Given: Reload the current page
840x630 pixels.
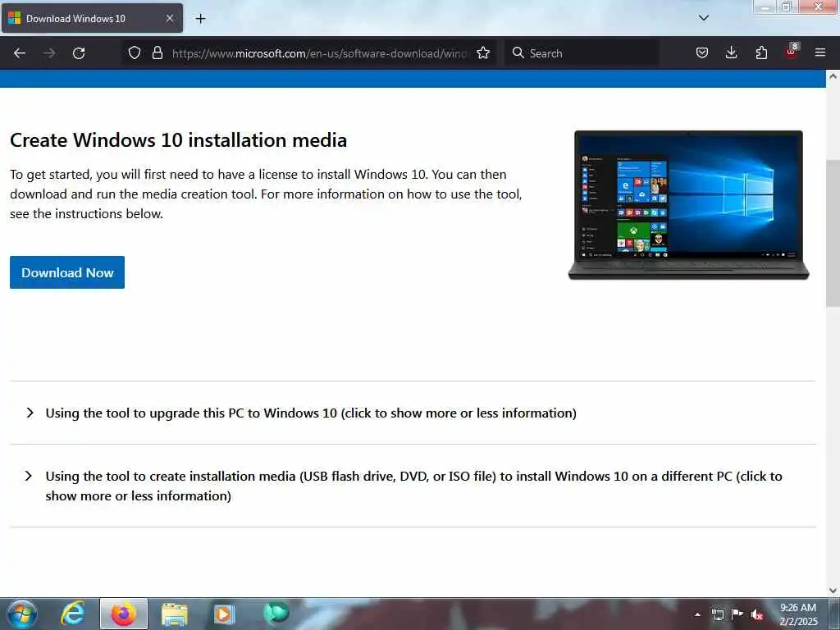Looking at the screenshot, I should 79,53.
